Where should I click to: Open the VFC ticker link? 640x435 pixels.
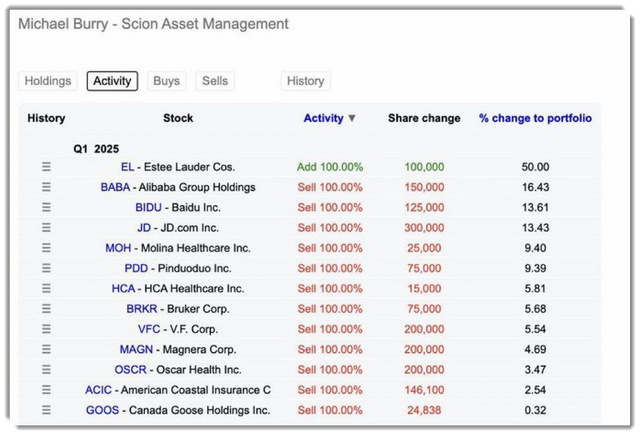[149, 329]
